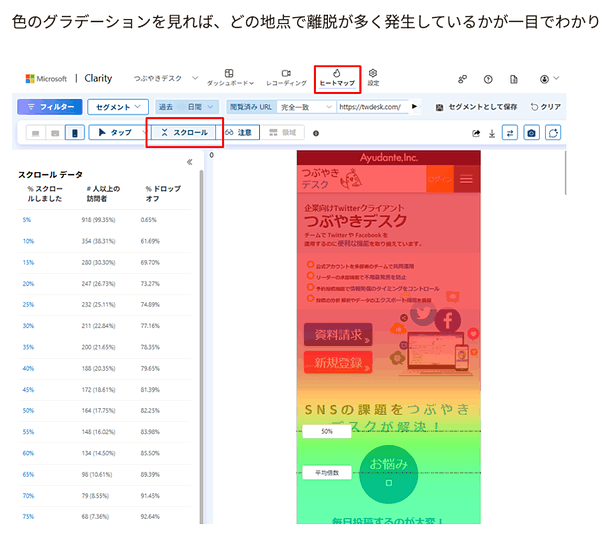
Task: Click the Facebook icon in preview illustration
Action: point(447,320)
